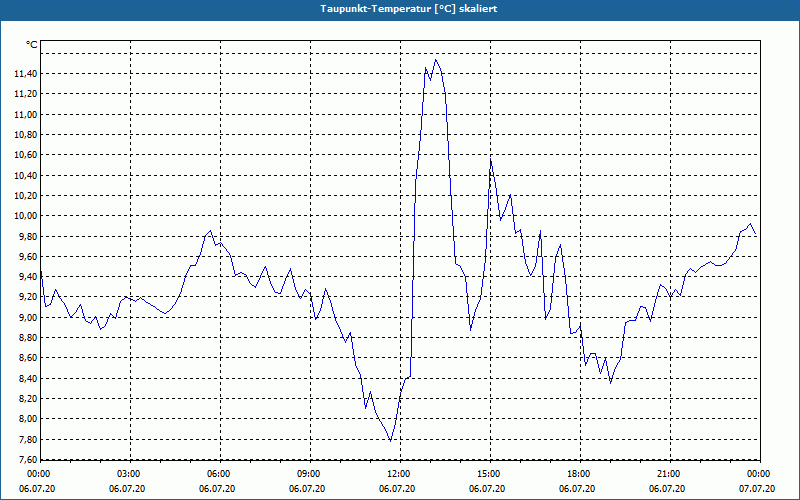Select the °C unit label on y-axis
The height and width of the screenshot is (500, 800).
32,45
